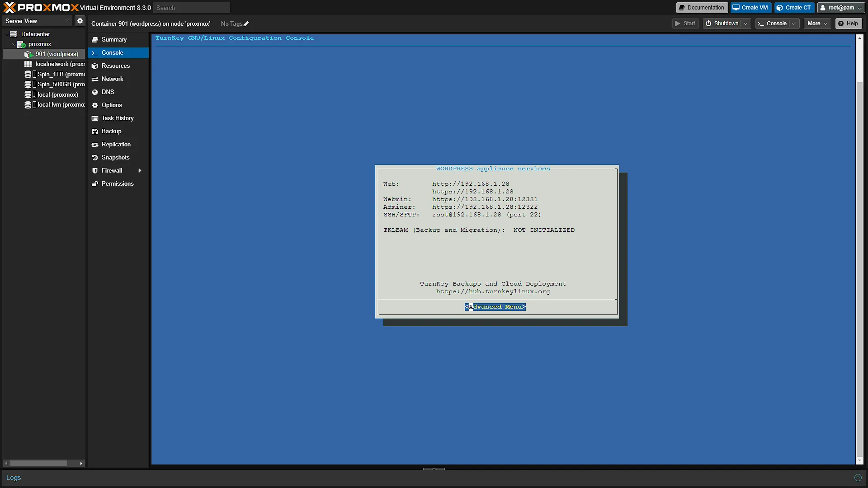Image resolution: width=868 pixels, height=488 pixels.
Task: Open the root@pam user menu
Action: coord(841,8)
